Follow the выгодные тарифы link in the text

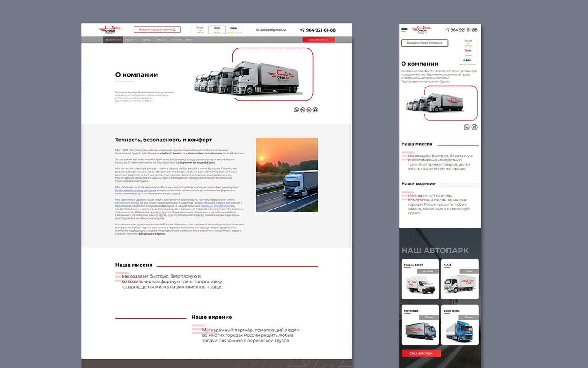127,203
